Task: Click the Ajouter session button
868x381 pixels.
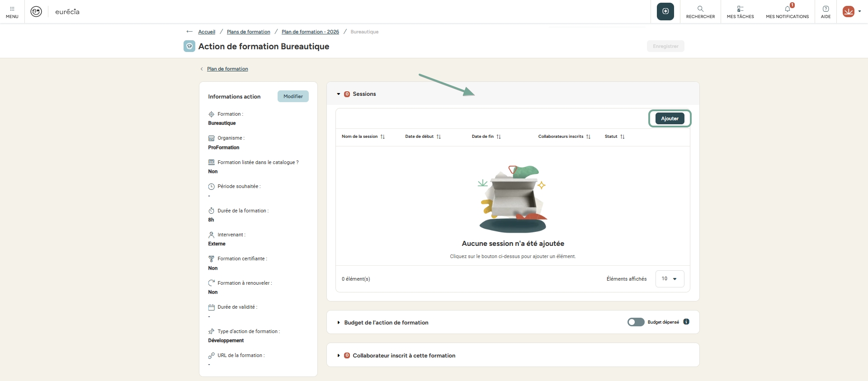Action: click(x=670, y=118)
